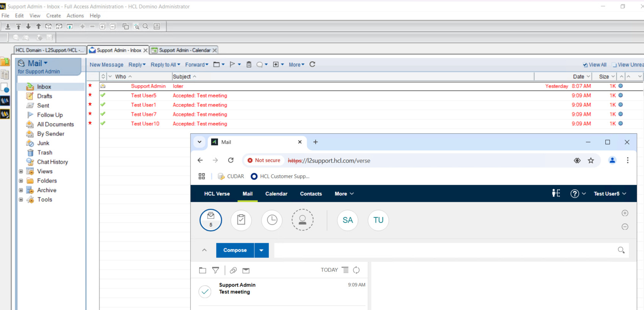
Task: Switch to Verse Calendar tab
Action: click(276, 194)
